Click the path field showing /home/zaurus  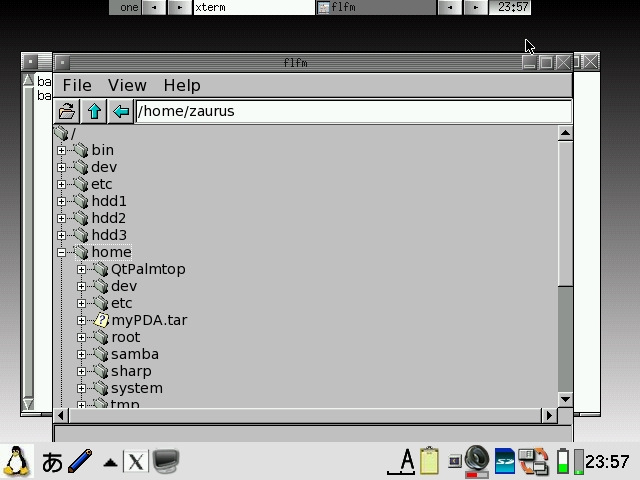[353, 111]
